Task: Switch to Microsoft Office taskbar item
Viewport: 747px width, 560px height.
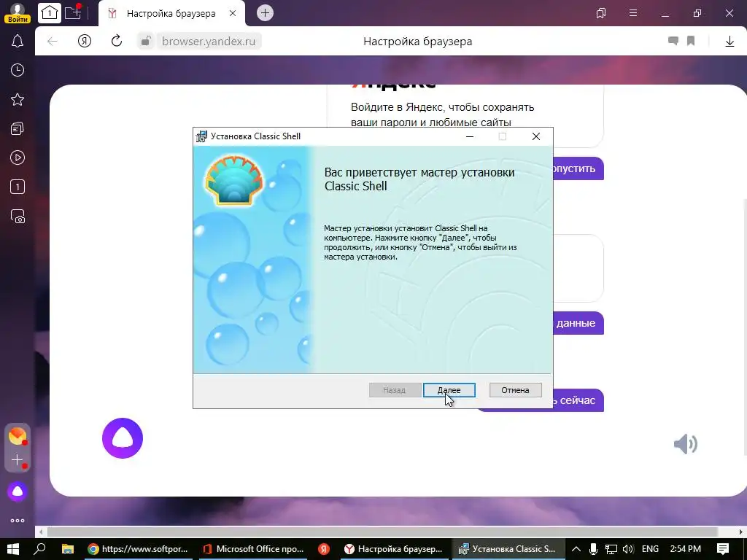Action: pos(253,549)
